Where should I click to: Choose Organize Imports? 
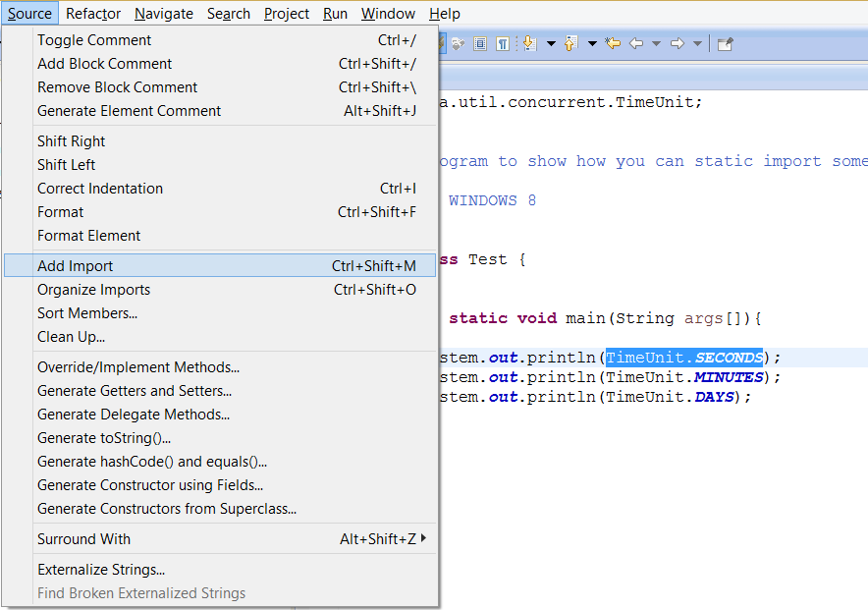(220, 290)
